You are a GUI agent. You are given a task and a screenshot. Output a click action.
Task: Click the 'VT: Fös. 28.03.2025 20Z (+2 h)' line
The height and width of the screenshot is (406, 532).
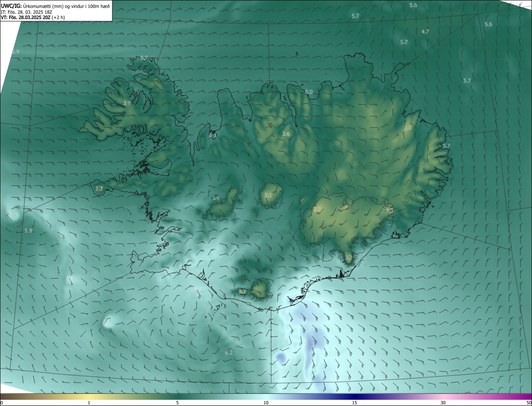(33, 17)
